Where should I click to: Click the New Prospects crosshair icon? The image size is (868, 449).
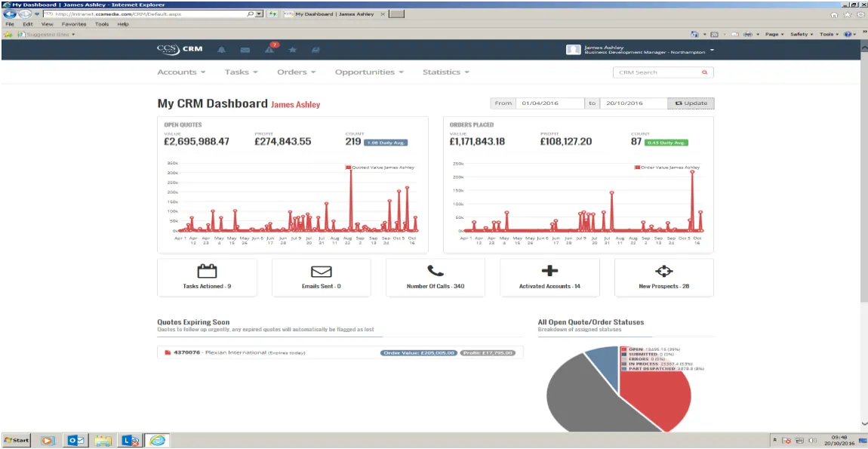point(663,271)
